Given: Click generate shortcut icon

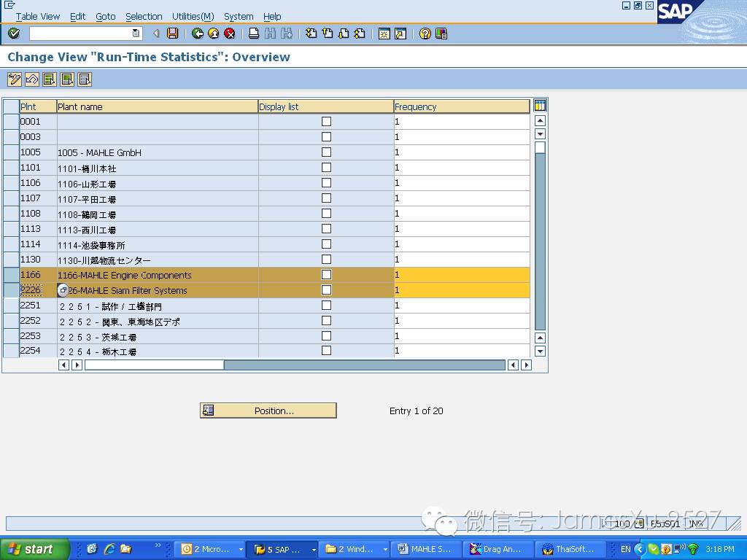Looking at the screenshot, I should [x=400, y=34].
